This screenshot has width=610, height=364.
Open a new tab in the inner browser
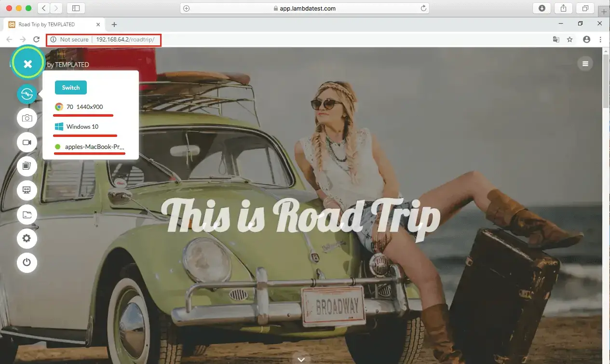pos(114,24)
